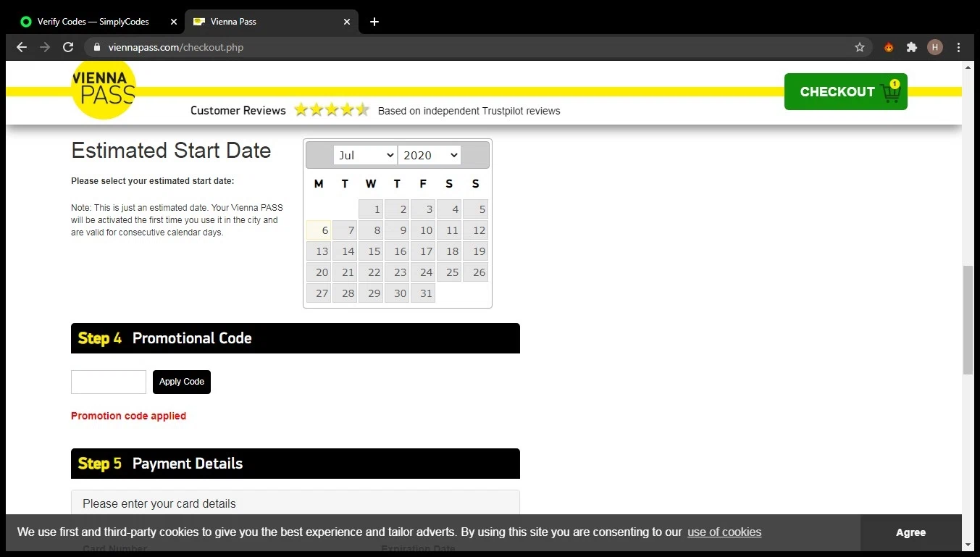Select July 6 in the calendar
The height and width of the screenshot is (557, 980).
point(319,230)
